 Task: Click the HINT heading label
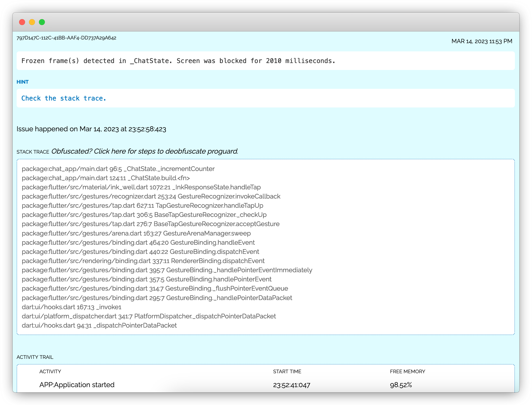[23, 82]
